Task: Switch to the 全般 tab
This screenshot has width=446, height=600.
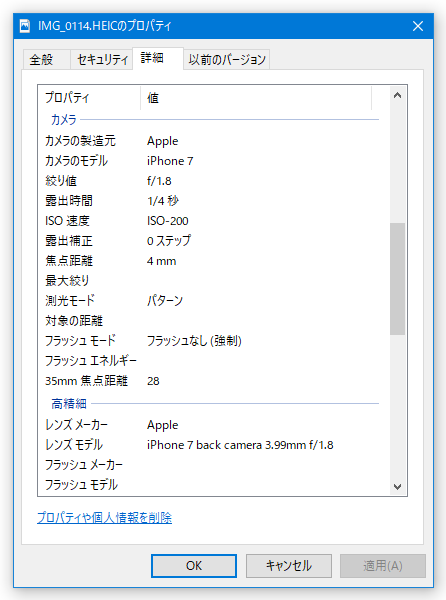Action: pos(46,59)
